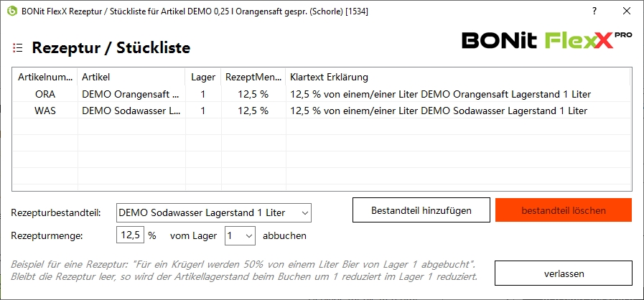This screenshot has width=644, height=300.
Task: Expand the vom Lager dropdown
Action: click(240, 235)
